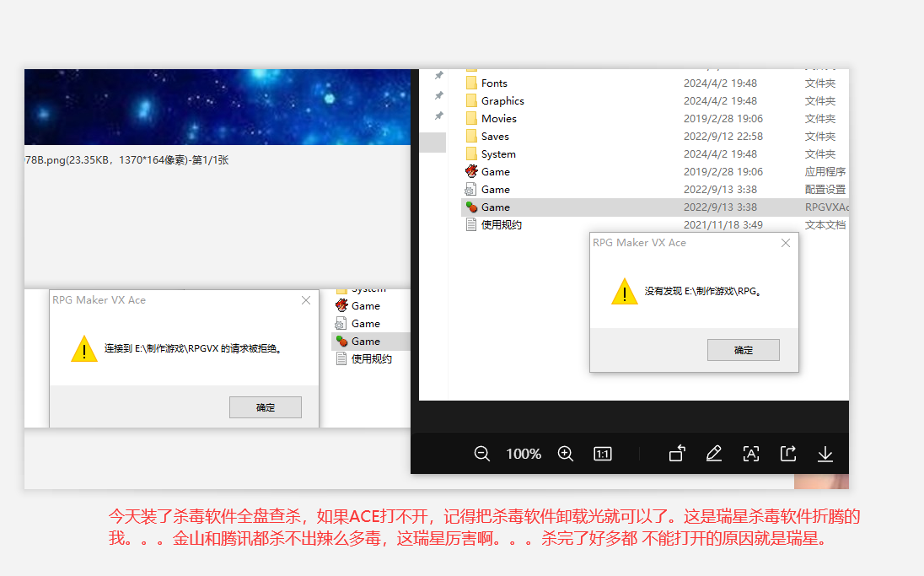Viewport: 924px width, 576px height.
Task: Start text recognition with the [A] icon
Action: click(x=750, y=454)
